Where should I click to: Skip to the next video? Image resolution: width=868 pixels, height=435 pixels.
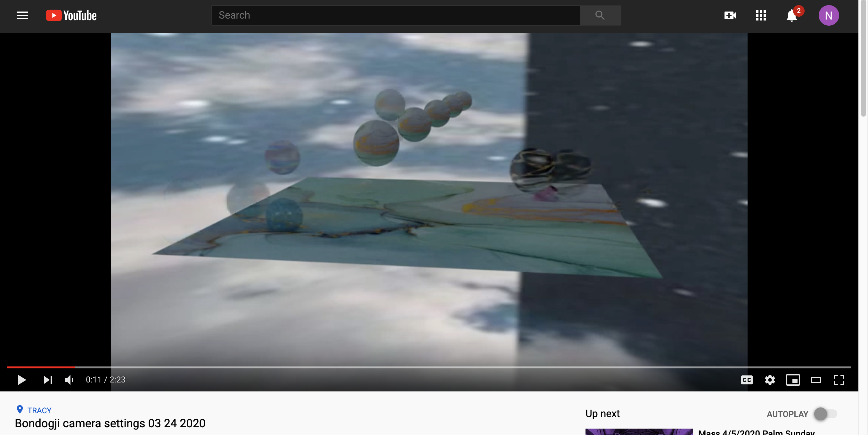48,380
